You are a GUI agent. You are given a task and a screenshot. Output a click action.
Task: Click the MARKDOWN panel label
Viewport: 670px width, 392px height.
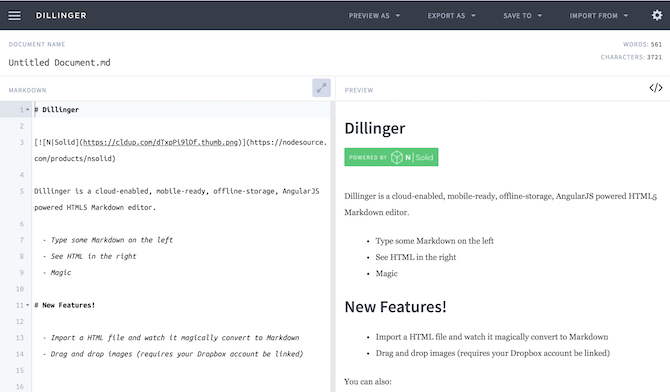point(27,90)
